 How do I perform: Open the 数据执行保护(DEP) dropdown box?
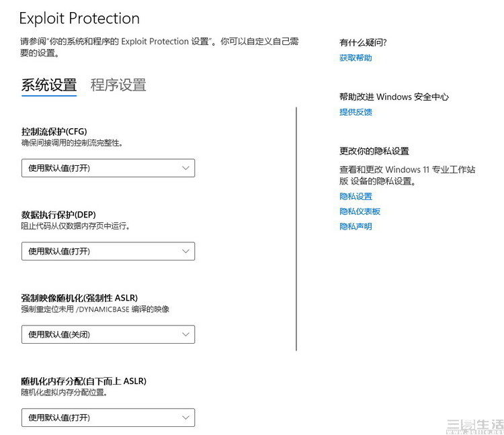coord(108,251)
